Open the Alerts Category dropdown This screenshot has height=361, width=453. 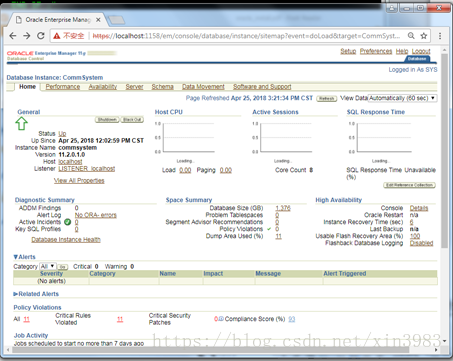coord(48,266)
